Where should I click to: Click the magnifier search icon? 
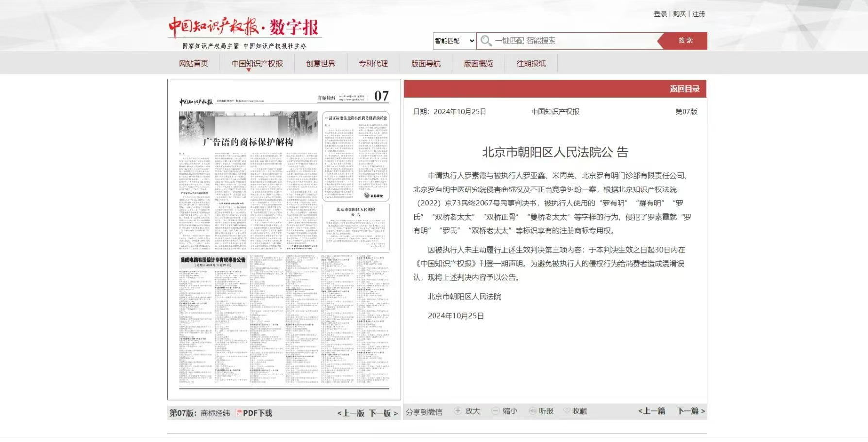point(486,41)
